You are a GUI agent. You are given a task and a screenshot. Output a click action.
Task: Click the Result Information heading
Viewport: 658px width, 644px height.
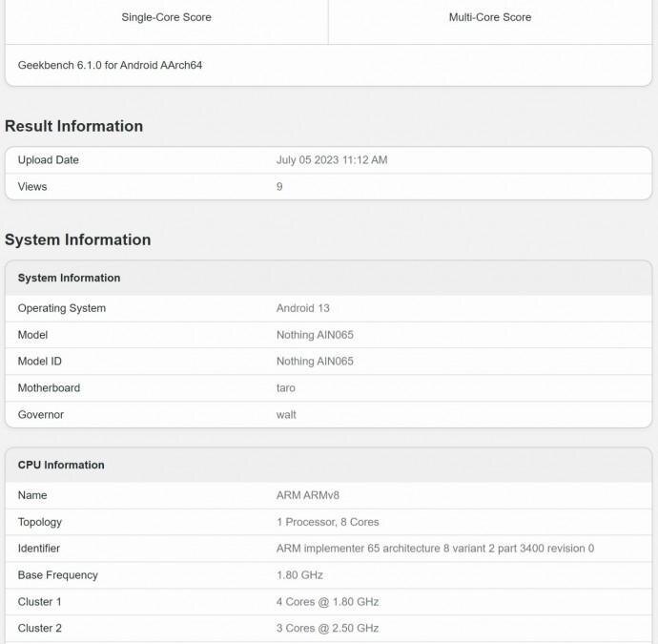[x=73, y=126]
